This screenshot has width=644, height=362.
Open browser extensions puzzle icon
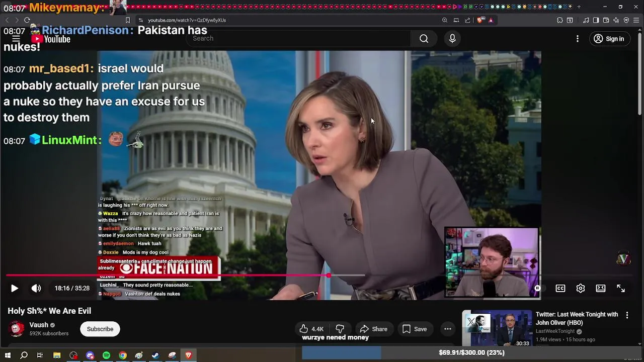(x=559, y=20)
